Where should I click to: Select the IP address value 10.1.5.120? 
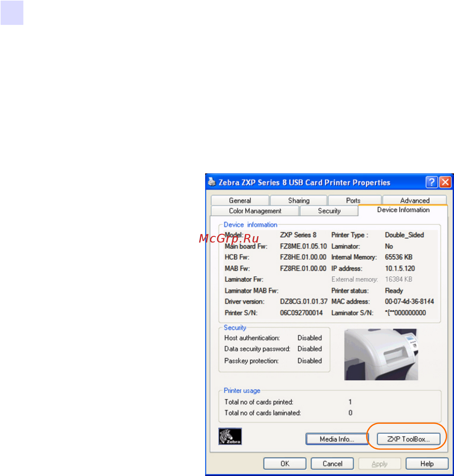pyautogui.click(x=400, y=268)
